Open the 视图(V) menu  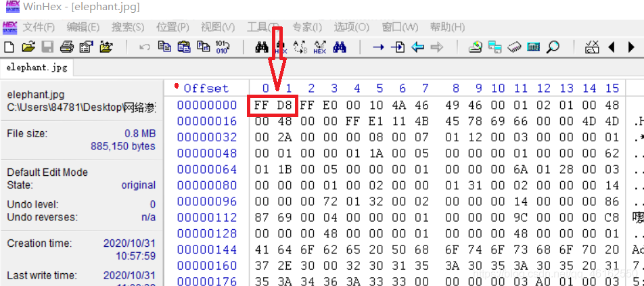coord(218,28)
